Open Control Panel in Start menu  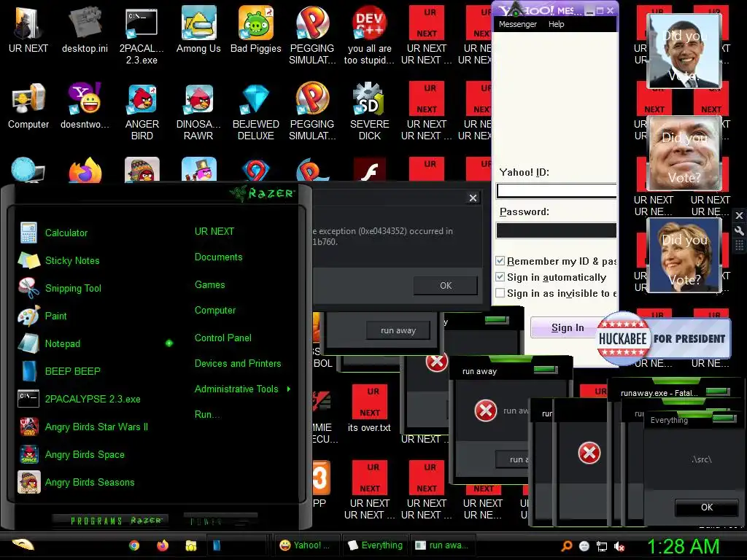point(223,338)
